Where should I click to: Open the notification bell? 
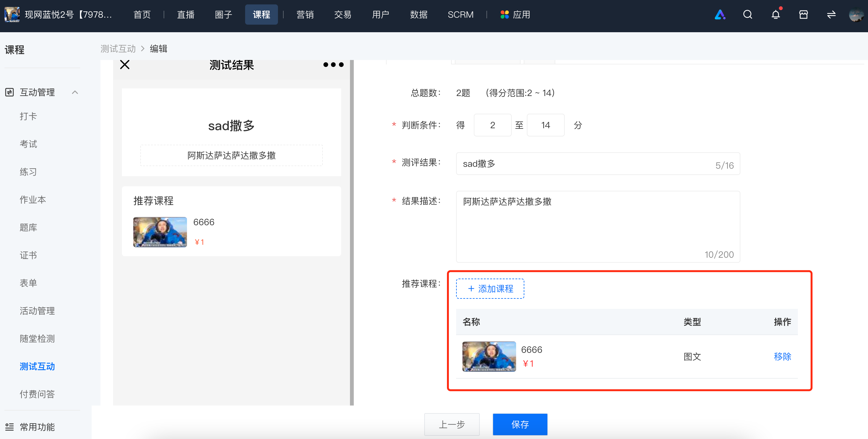tap(775, 15)
